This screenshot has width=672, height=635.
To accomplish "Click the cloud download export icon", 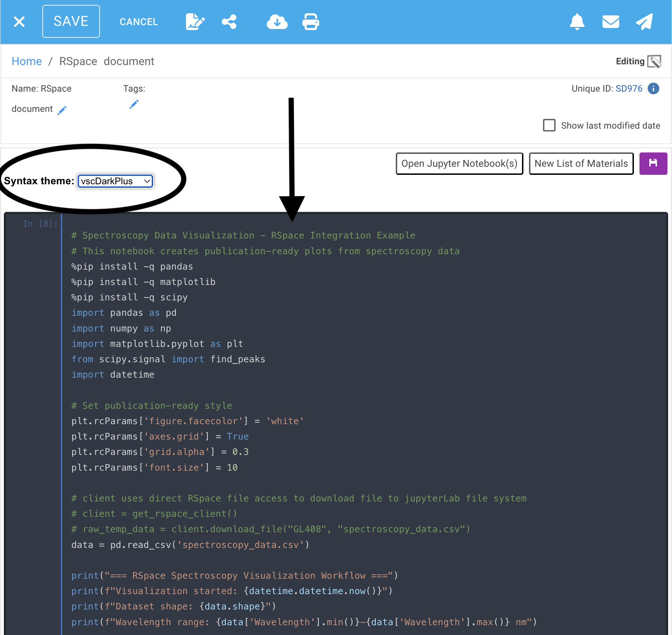I will pos(277,22).
